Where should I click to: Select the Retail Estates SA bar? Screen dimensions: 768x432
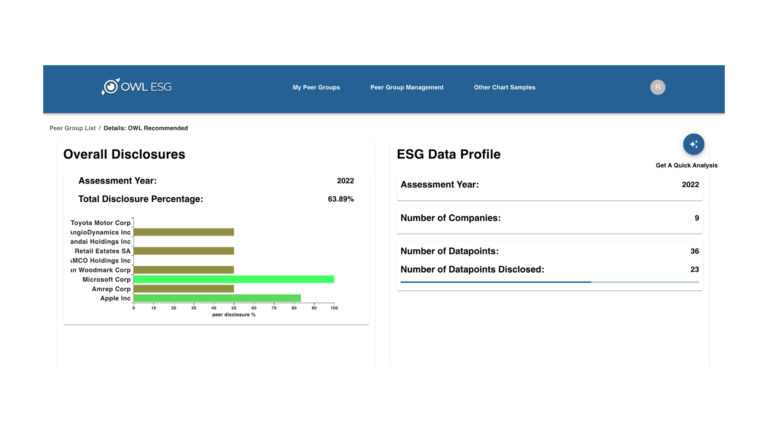click(x=183, y=251)
